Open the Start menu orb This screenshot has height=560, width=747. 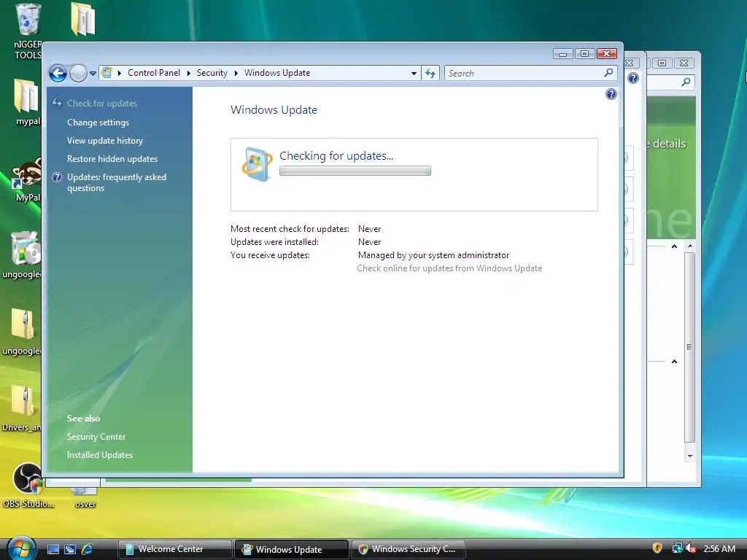tap(21, 548)
